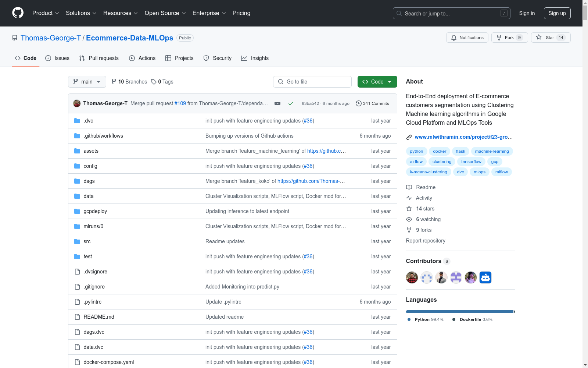This screenshot has height=368, width=588.
Task: Open the main branch selector dropdown
Action: tap(87, 82)
